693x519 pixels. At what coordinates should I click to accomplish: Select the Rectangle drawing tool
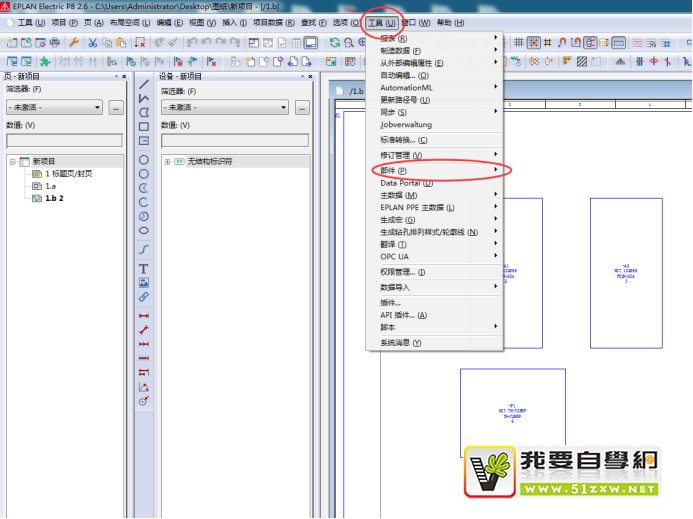click(144, 126)
